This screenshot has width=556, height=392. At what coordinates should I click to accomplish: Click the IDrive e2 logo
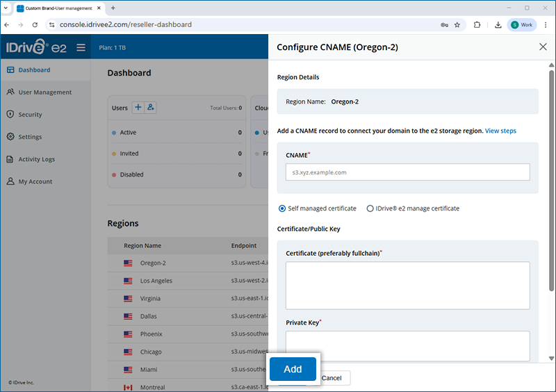point(36,47)
